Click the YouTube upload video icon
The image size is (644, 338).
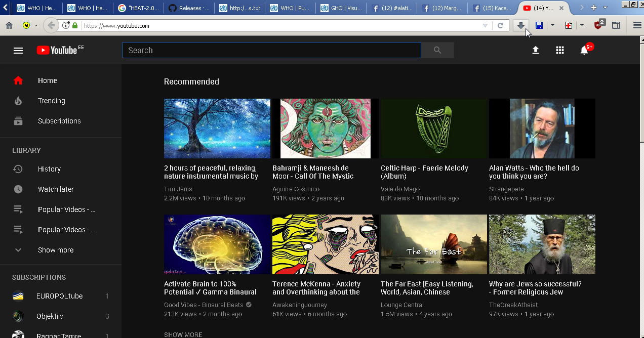535,50
